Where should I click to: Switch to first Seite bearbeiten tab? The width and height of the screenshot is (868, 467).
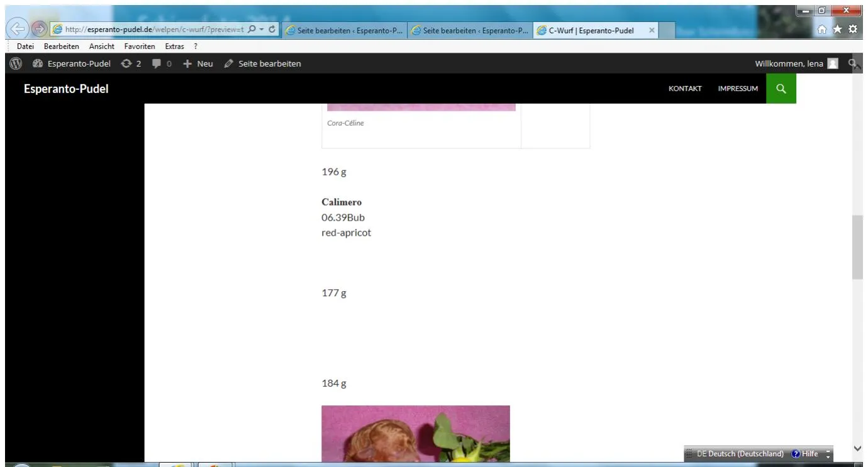pos(345,30)
